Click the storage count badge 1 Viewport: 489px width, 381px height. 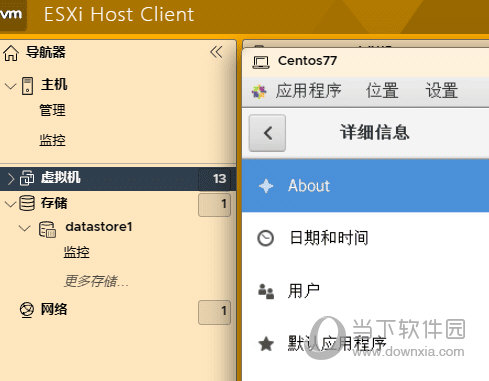[x=215, y=205]
